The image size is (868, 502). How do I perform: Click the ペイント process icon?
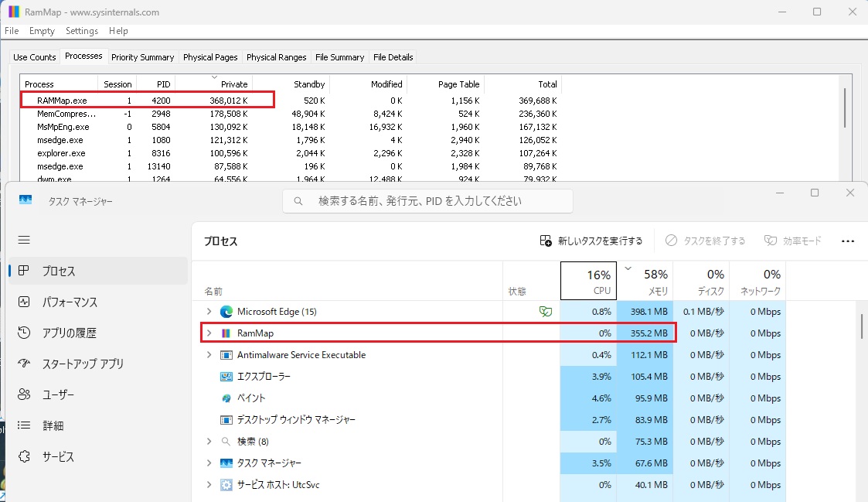[x=226, y=398]
